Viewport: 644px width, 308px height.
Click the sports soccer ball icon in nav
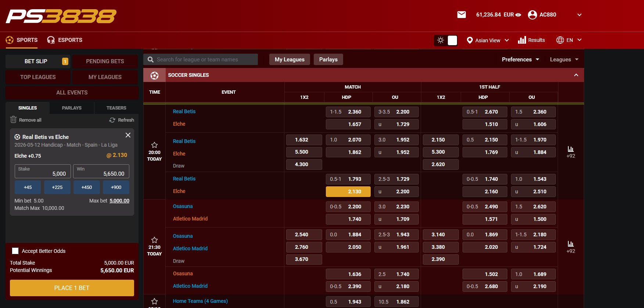click(x=10, y=40)
